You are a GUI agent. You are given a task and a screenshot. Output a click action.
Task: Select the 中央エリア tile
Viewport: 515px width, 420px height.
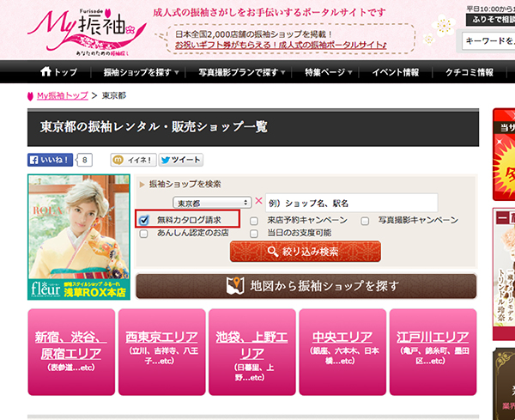click(x=342, y=352)
